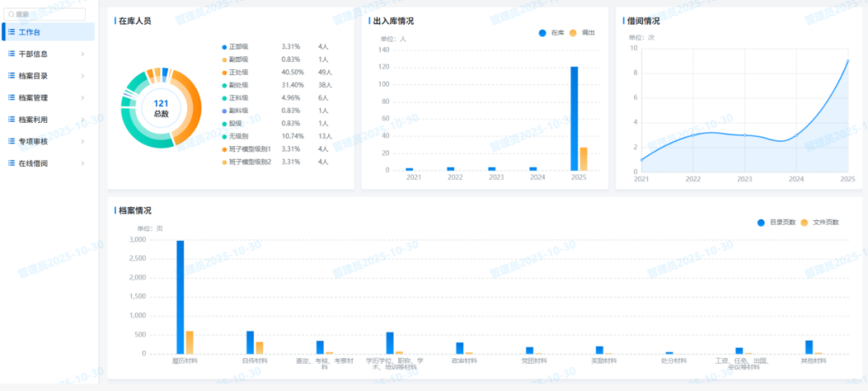Click the list icon beside 档案利用
The image size is (868, 391).
click(x=11, y=120)
